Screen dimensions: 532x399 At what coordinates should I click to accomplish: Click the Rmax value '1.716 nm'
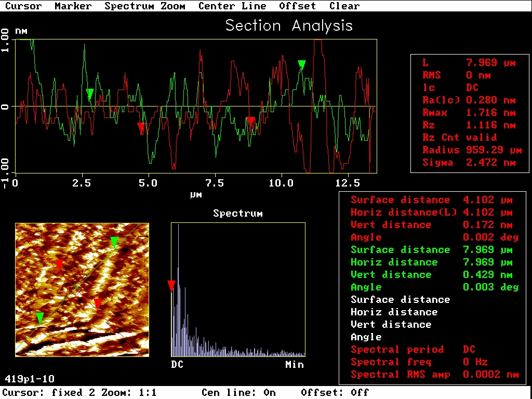point(490,112)
